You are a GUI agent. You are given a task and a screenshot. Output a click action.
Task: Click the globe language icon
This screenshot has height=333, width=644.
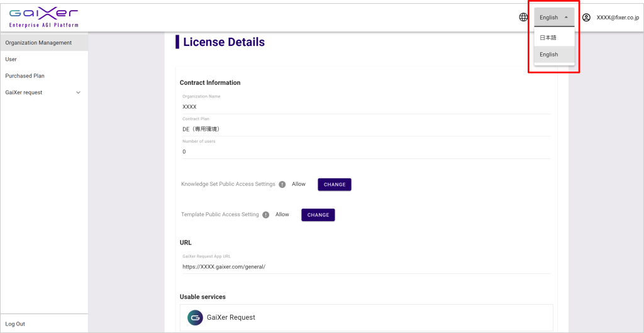tap(523, 18)
